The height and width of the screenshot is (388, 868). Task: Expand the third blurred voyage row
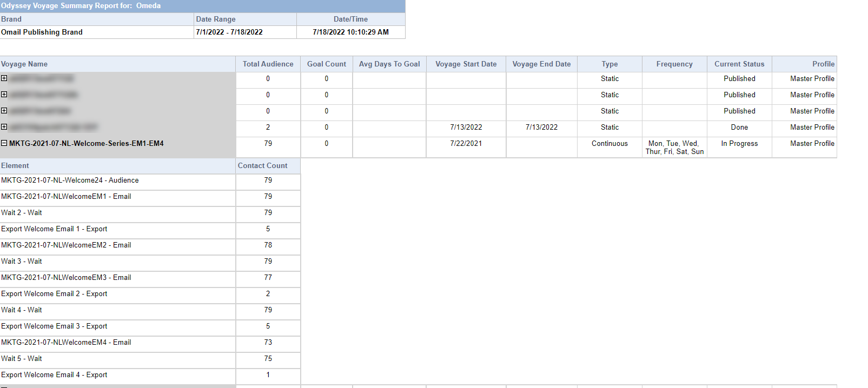[x=4, y=111]
